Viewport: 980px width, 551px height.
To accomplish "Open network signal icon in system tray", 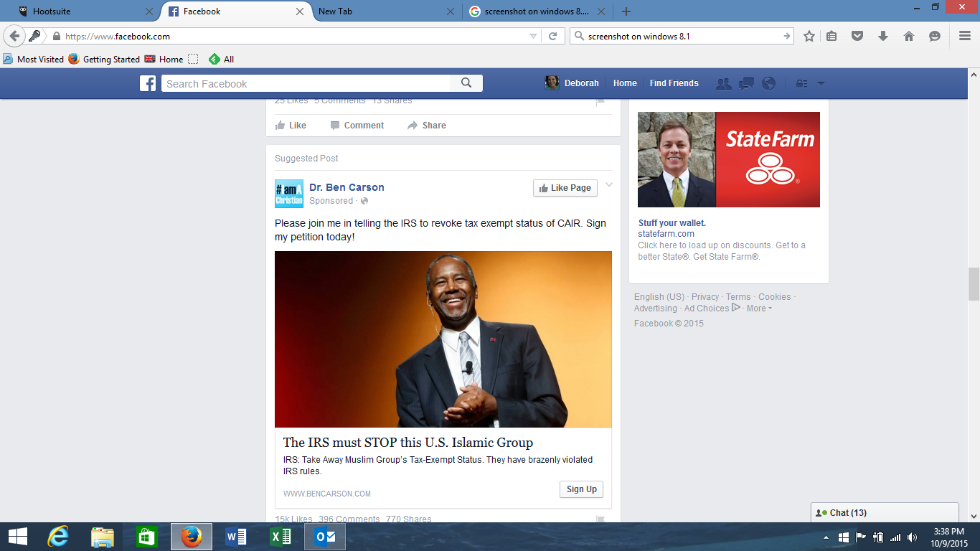I will pyautogui.click(x=895, y=537).
